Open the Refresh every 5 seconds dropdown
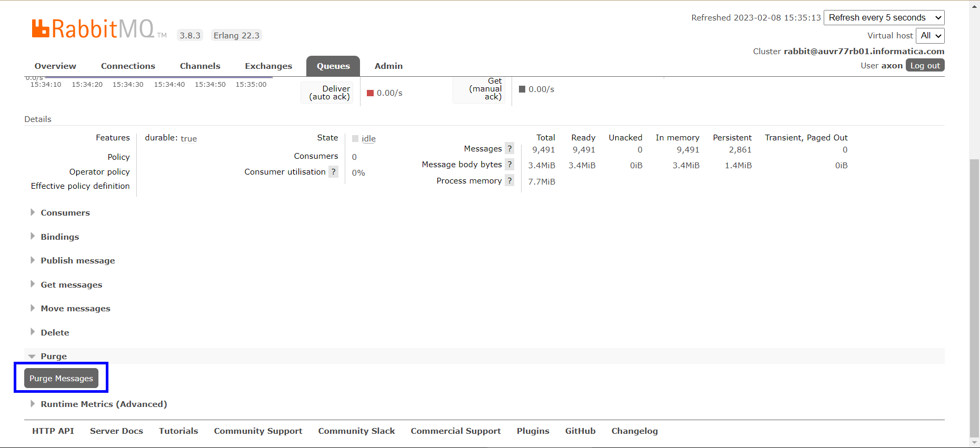The height and width of the screenshot is (448, 980). 884,17
